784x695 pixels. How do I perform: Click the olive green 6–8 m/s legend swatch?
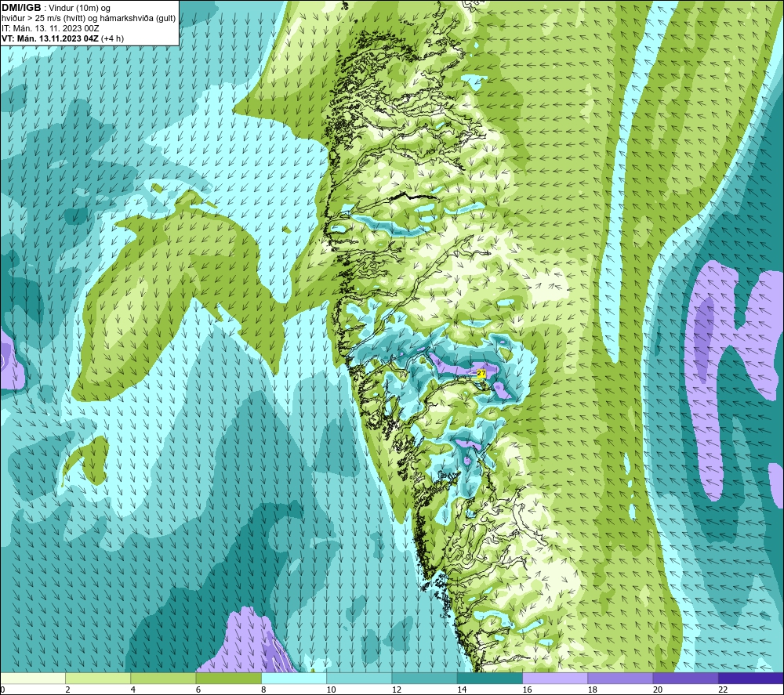pos(228,678)
